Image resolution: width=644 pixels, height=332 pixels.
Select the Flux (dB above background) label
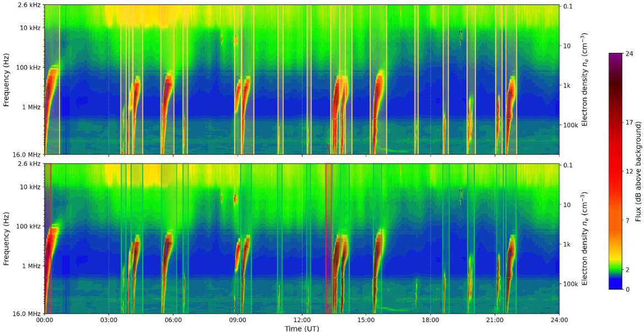[x=638, y=171]
